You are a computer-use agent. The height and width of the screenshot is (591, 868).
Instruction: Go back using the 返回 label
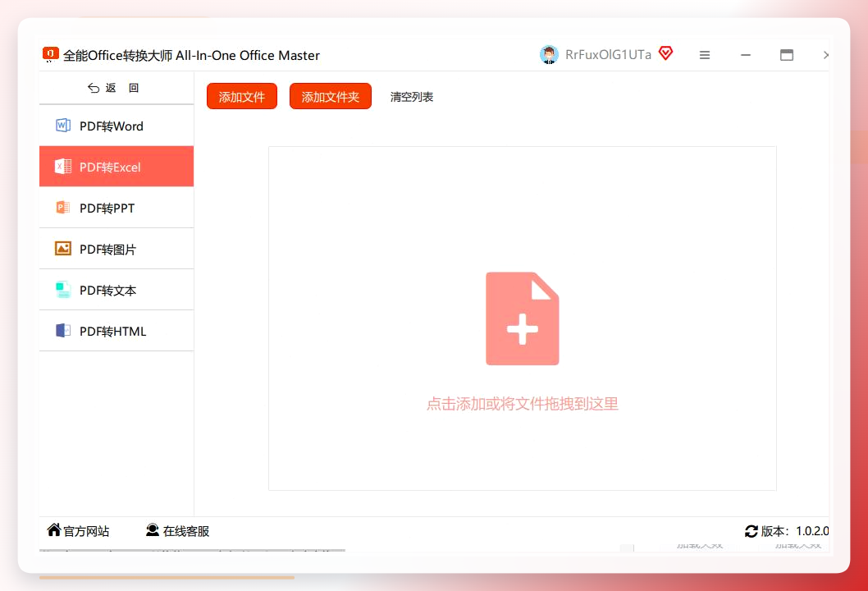coord(122,88)
